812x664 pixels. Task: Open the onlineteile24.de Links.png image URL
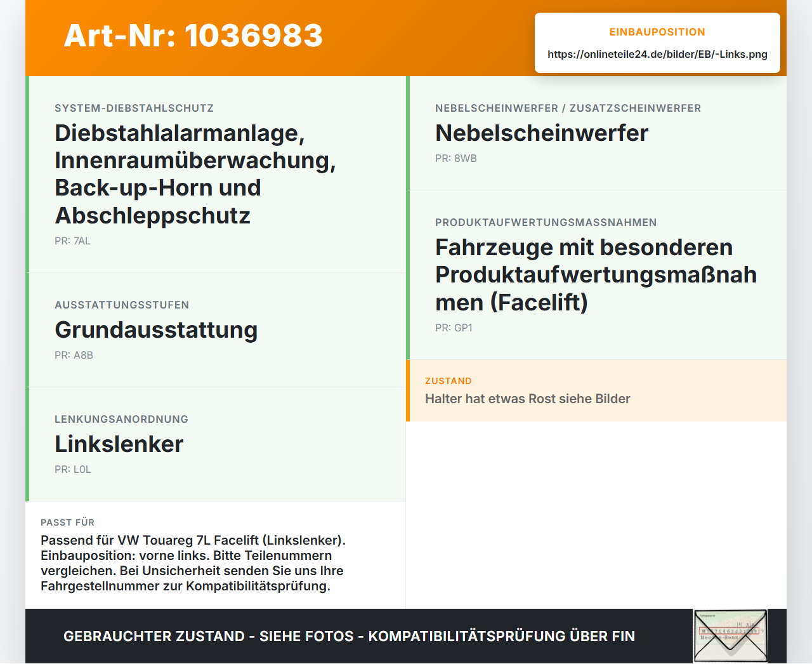click(x=657, y=54)
